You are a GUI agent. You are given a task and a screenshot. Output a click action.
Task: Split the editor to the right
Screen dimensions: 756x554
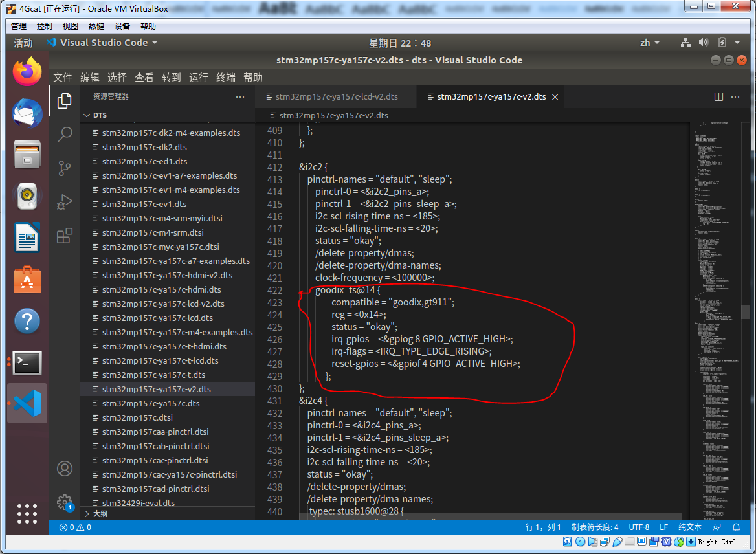point(718,97)
